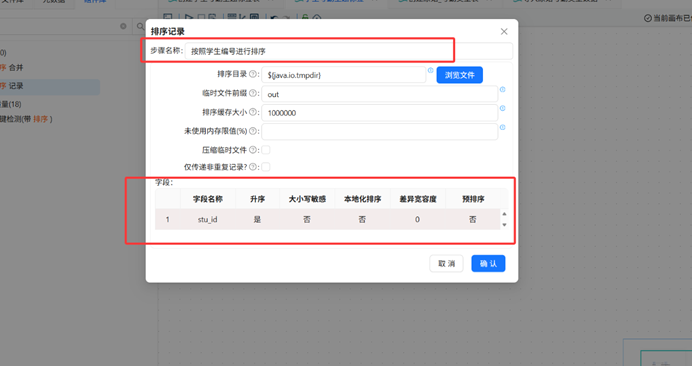The width and height of the screenshot is (692, 366).
Task: Close the 排序记录 dialog with X
Action: (504, 31)
